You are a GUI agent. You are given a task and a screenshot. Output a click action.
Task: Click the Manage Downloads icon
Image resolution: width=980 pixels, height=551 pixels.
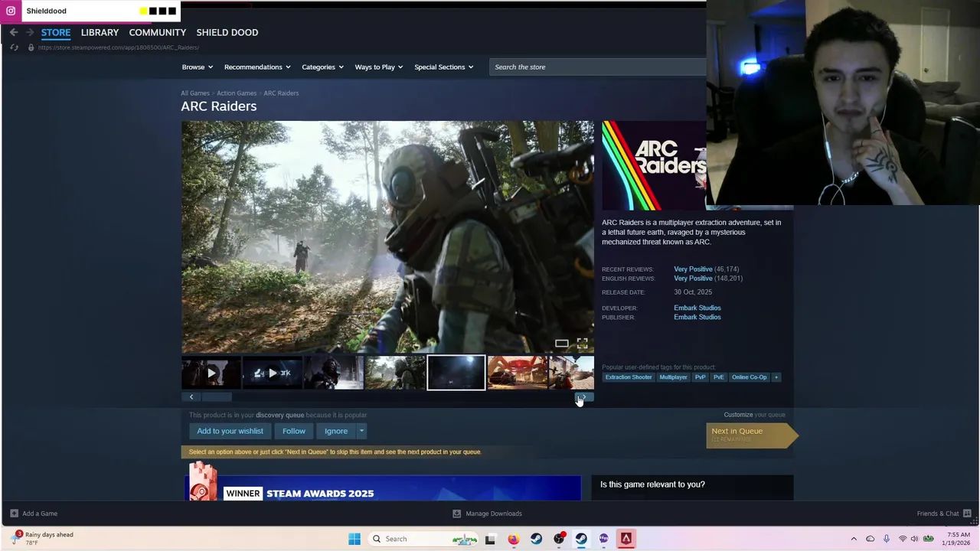(457, 514)
